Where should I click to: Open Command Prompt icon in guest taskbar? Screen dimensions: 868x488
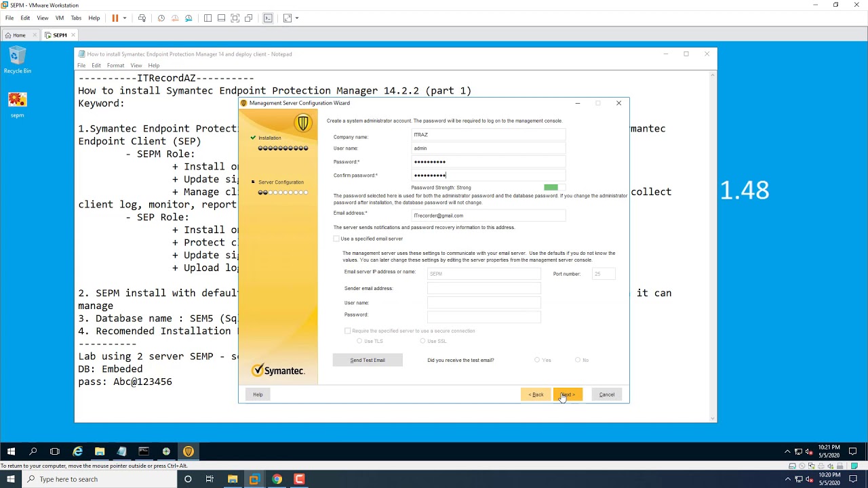click(x=144, y=451)
